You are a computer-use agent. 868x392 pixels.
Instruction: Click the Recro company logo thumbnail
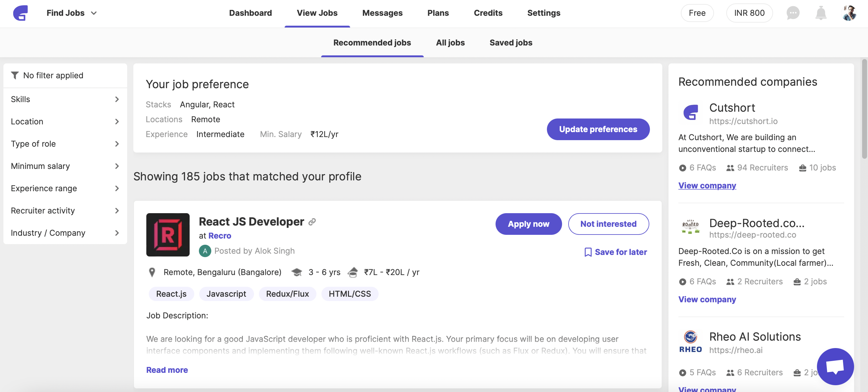[168, 235]
